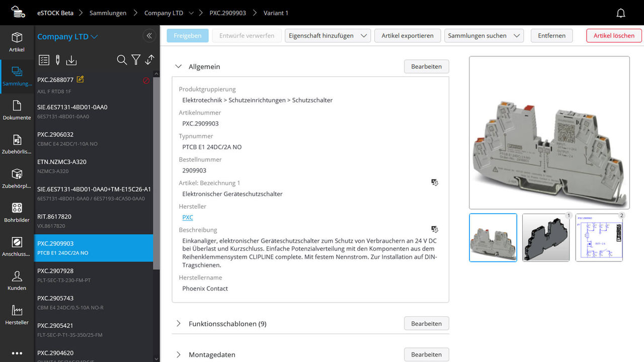Screen dimensions: 644x362
Task: Open the translation icon next to Beschreibung
Action: point(435,229)
